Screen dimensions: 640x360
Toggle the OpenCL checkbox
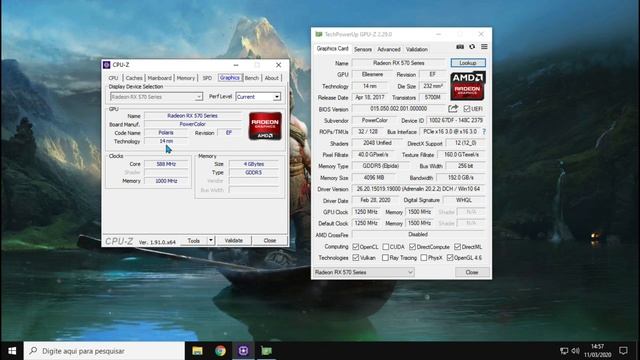click(x=356, y=247)
